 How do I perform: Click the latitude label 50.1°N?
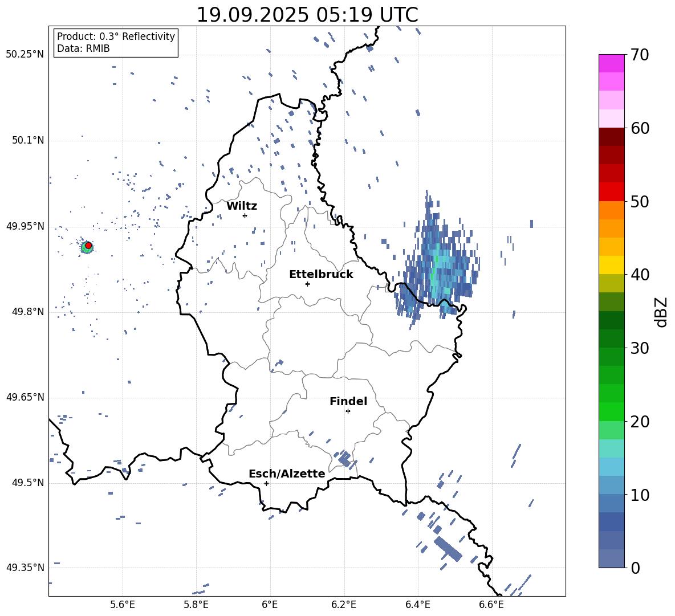27,140
